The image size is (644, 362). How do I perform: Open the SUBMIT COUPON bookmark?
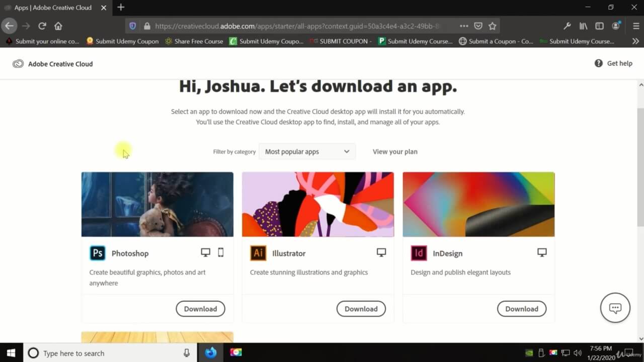pos(340,41)
